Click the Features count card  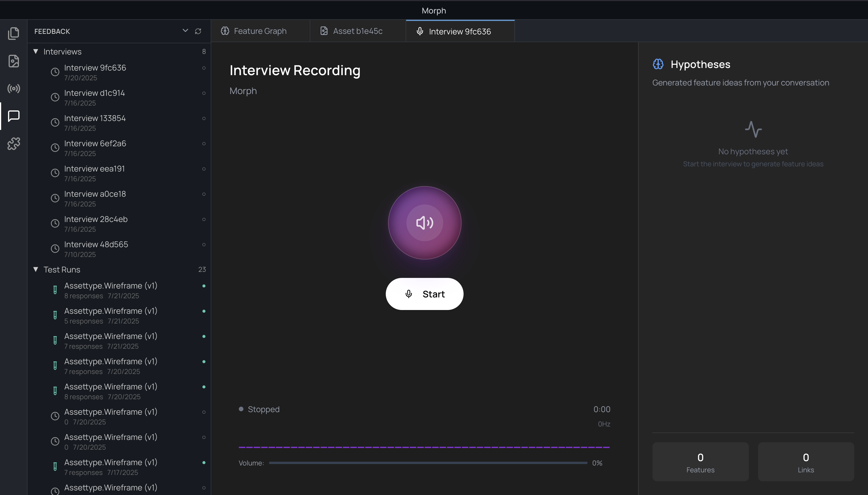tap(700, 462)
